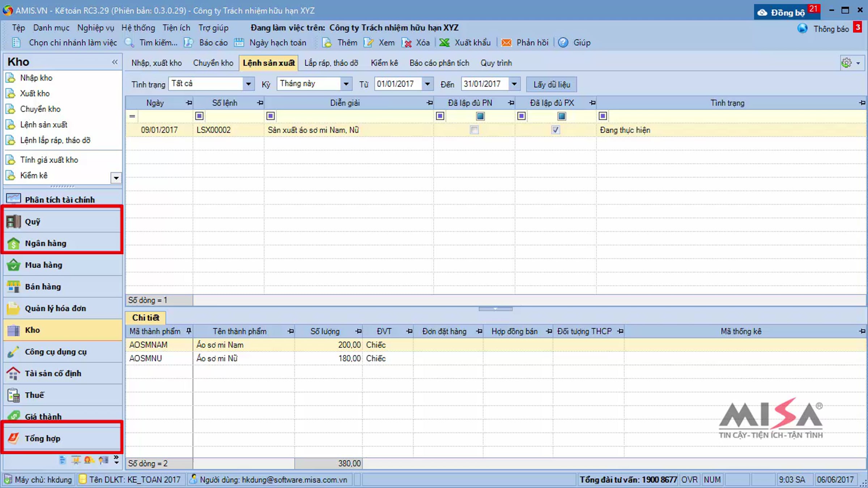This screenshot has height=488, width=868.
Task: Open the Tổng hợp module
Action: point(62,438)
